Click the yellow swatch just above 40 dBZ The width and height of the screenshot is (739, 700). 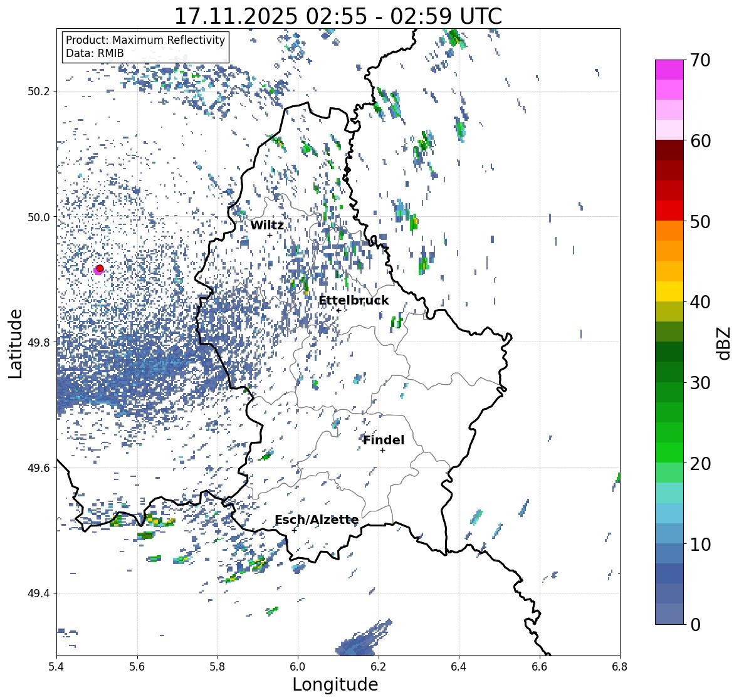[669, 291]
